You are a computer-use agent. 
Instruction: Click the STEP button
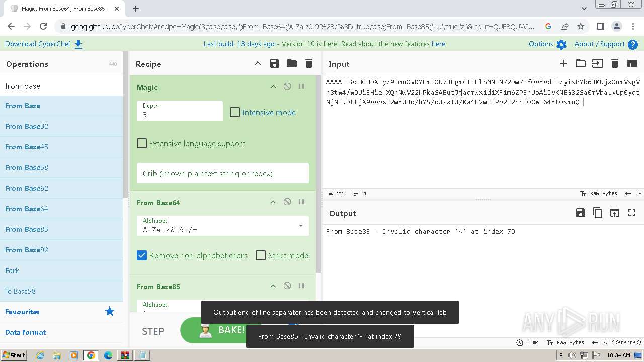pos(153,331)
